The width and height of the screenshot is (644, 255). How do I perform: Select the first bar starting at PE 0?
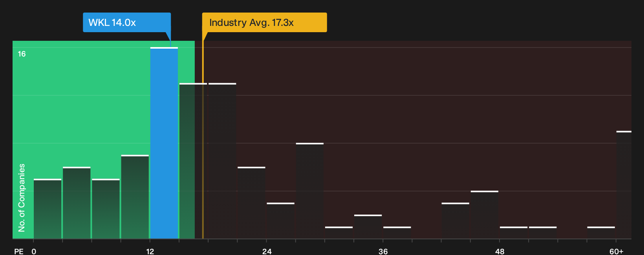tap(48, 209)
